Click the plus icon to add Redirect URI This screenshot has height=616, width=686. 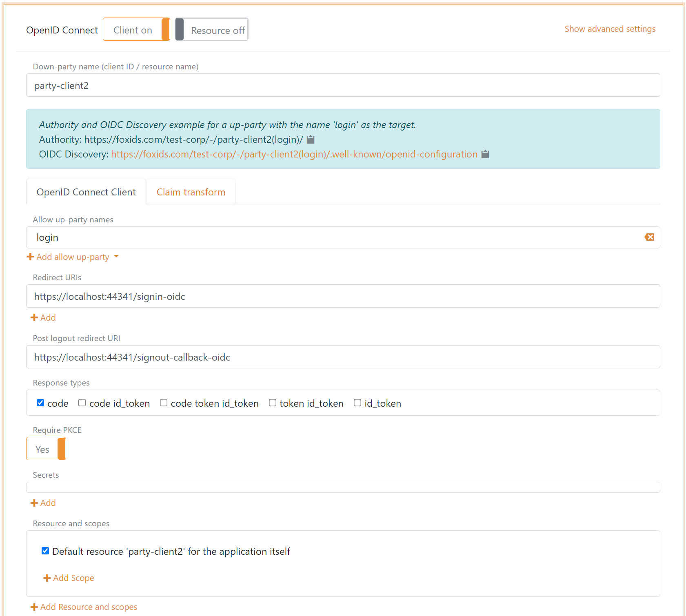[34, 317]
